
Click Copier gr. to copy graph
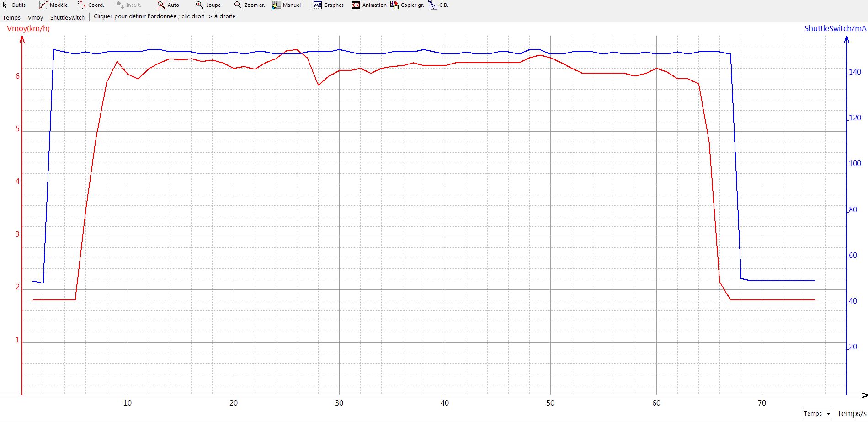coord(407,5)
